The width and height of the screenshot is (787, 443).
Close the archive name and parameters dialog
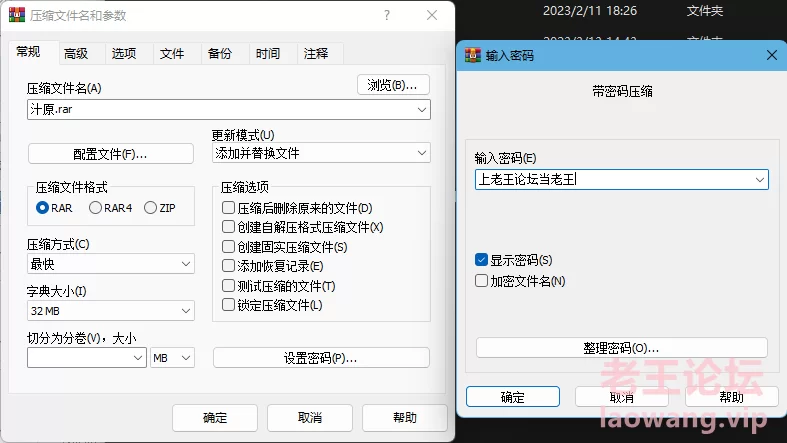(432, 15)
